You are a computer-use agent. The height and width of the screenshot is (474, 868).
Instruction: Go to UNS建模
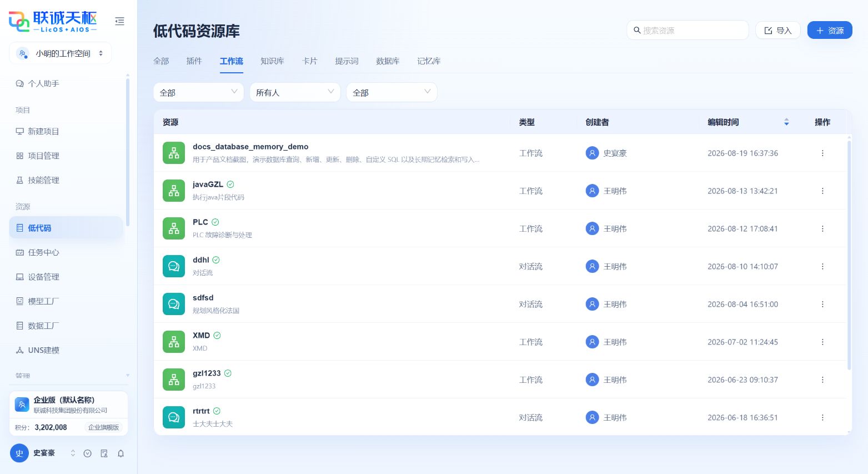point(66,350)
